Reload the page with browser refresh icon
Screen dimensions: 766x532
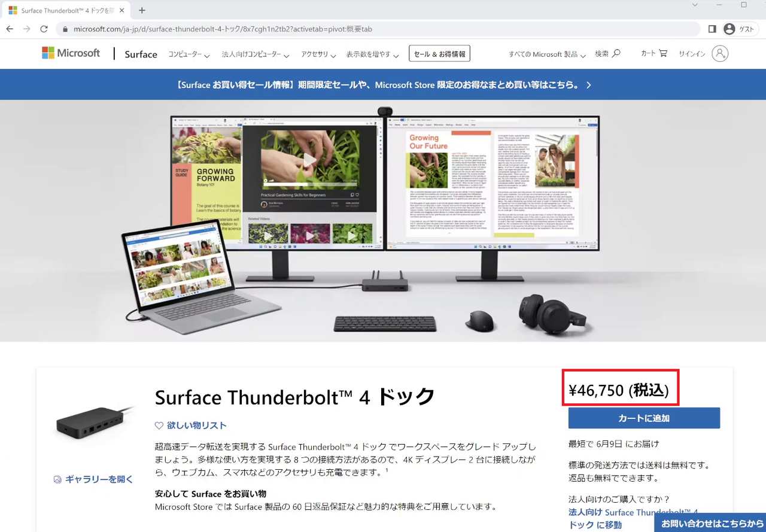point(44,29)
